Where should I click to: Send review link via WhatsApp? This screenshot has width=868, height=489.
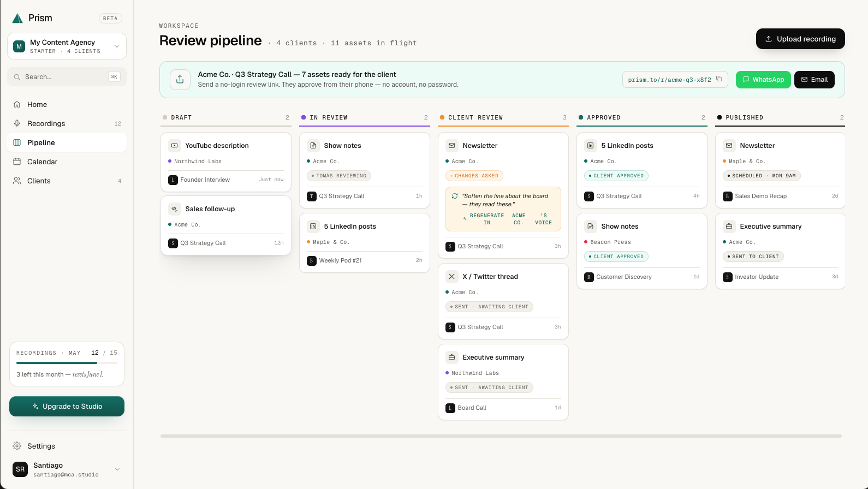pos(763,80)
